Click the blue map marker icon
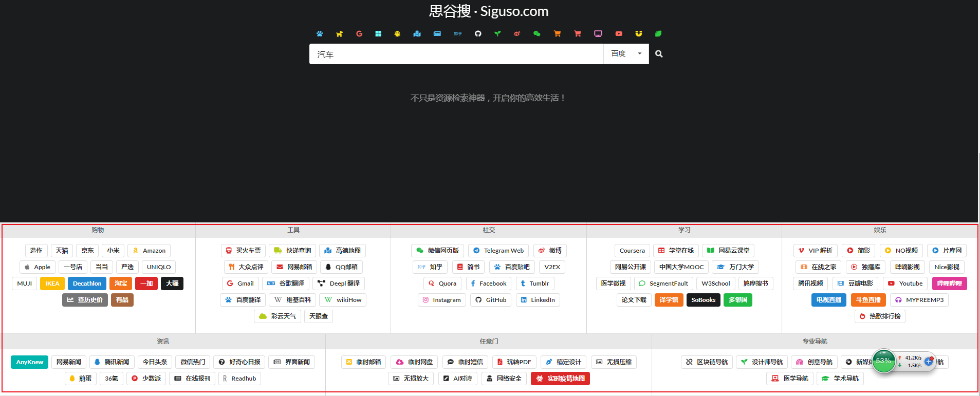This screenshot has width=980, height=396. pos(417,34)
